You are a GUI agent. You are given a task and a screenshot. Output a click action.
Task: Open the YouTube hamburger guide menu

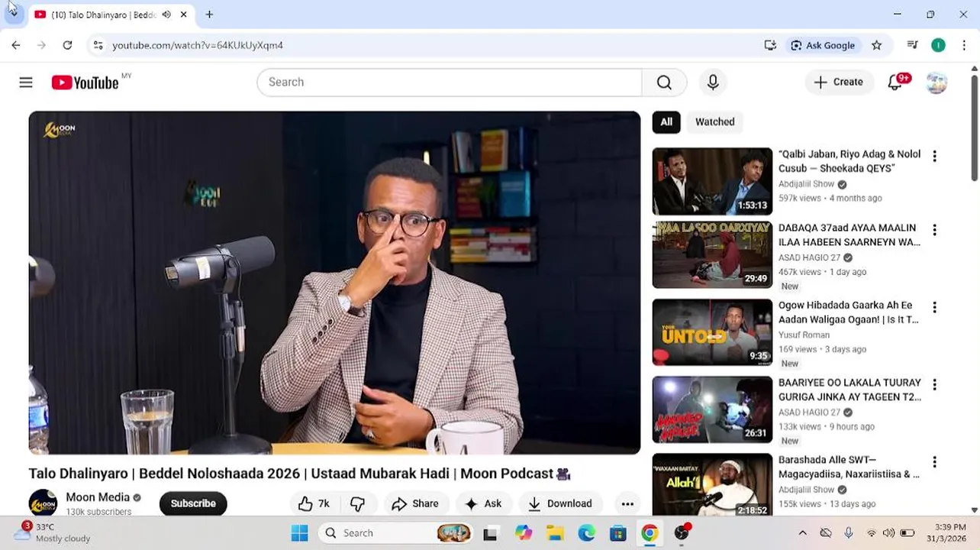(x=26, y=82)
